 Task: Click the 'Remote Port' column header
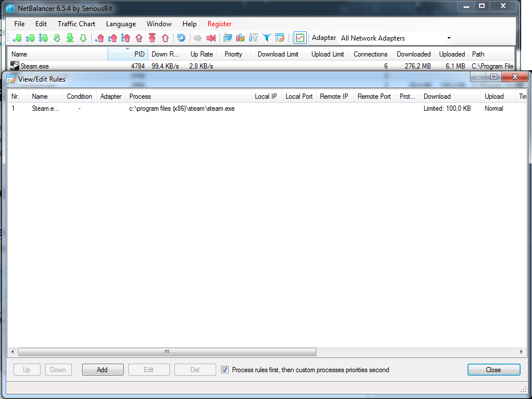pos(375,96)
